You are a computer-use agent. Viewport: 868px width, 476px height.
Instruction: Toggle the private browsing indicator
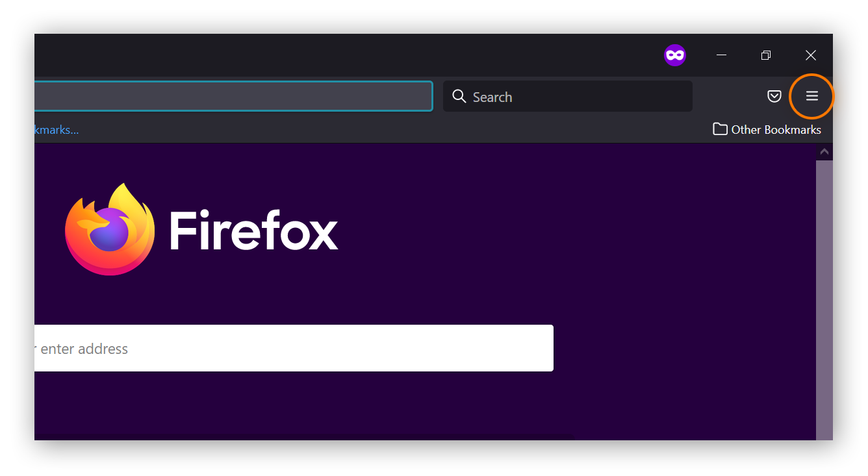coord(674,55)
